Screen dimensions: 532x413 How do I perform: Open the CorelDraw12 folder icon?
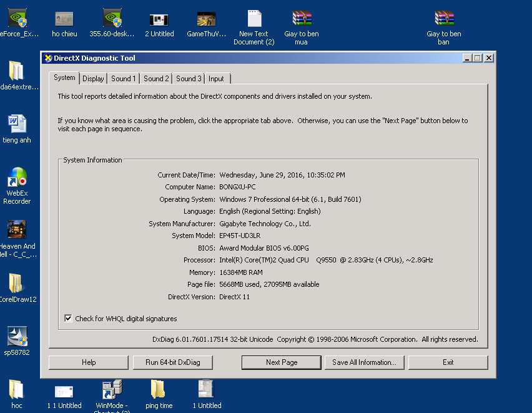[17, 284]
